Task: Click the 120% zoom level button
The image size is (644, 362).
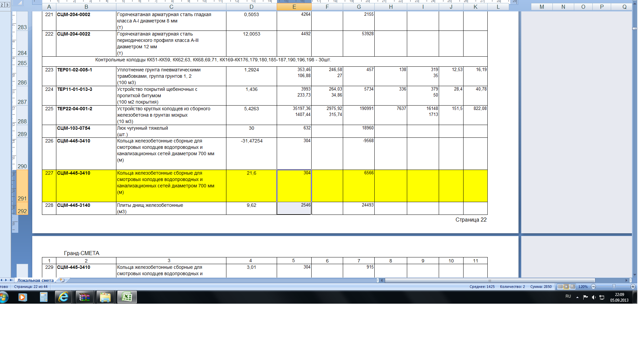Action: coord(583,287)
